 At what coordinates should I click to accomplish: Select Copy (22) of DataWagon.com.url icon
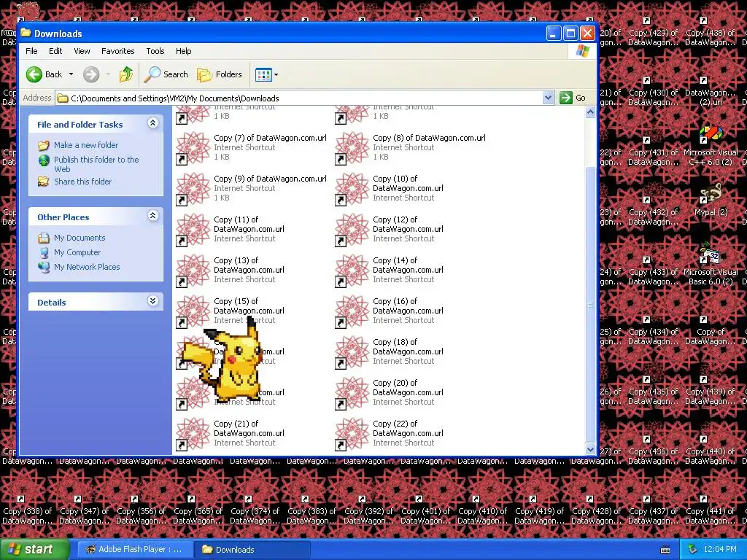(352, 435)
